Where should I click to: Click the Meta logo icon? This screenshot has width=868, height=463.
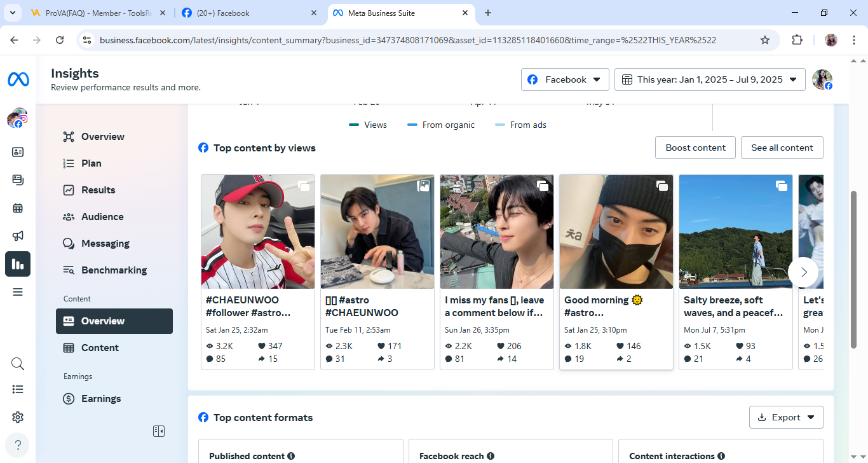pos(18,79)
